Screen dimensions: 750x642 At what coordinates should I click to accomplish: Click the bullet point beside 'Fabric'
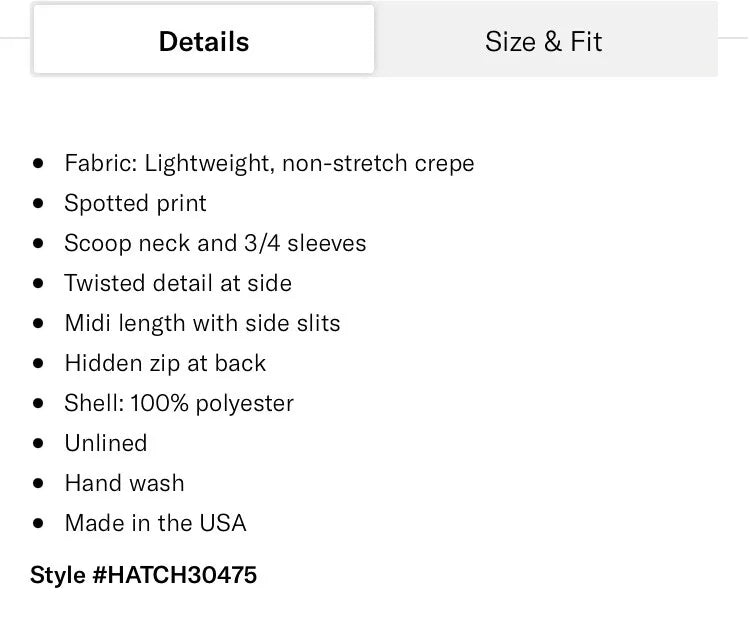pos(39,163)
